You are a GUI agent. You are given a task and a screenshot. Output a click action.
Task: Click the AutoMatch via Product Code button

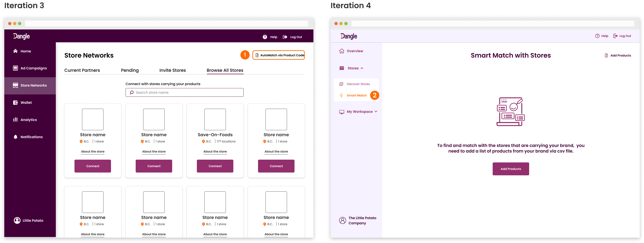pos(278,55)
